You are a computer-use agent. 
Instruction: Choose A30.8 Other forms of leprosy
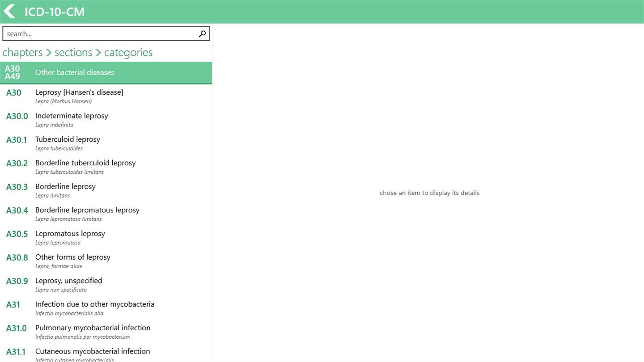[x=106, y=261]
